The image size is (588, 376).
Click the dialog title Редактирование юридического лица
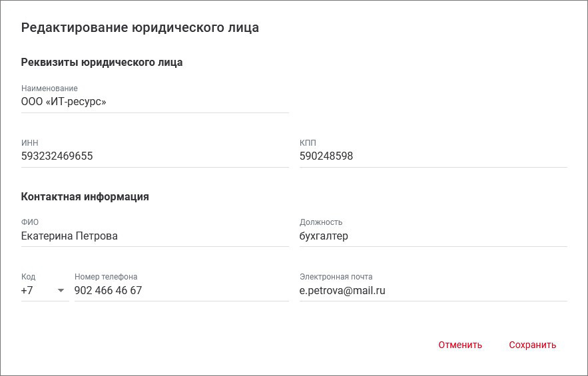click(140, 28)
